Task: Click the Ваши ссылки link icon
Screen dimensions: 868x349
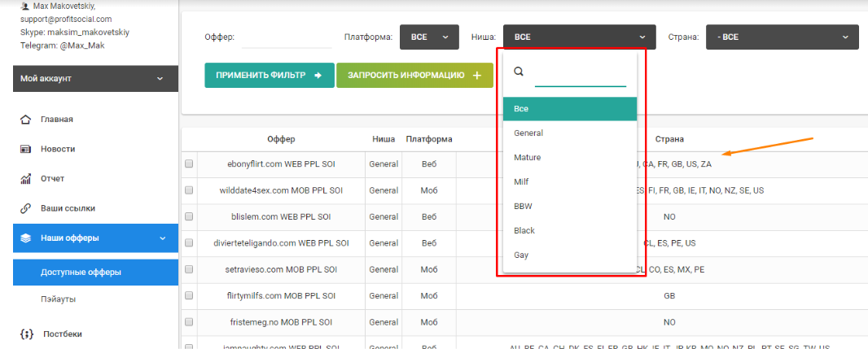Action: pyautogui.click(x=25, y=209)
